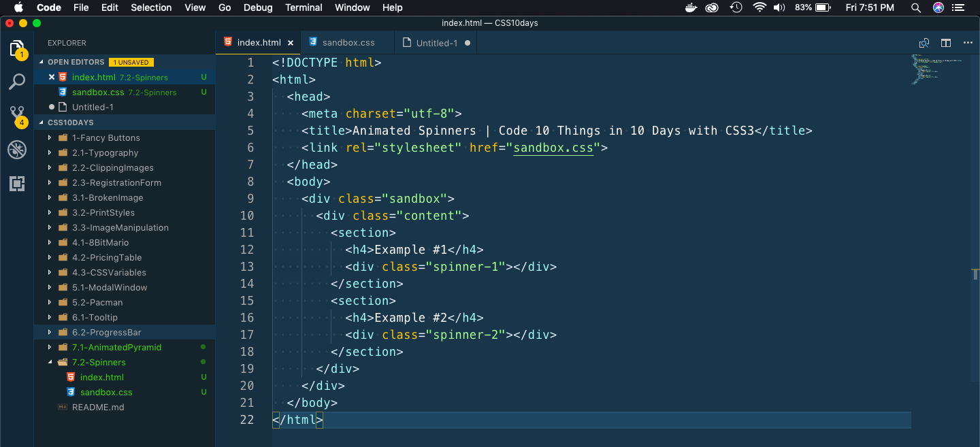980x447 pixels.
Task: Open Creative Cloud from the menu bar
Action: click(x=712, y=7)
